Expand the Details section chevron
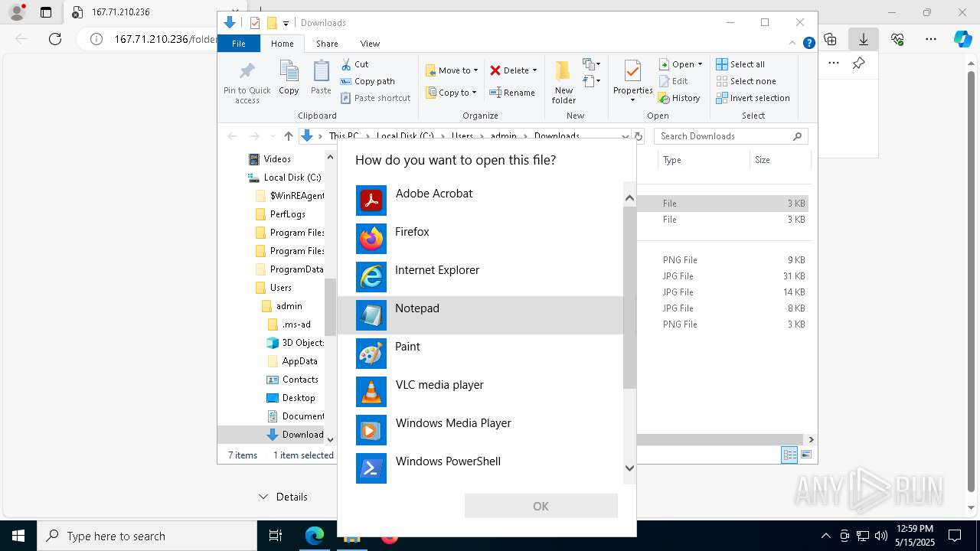Screen dimensions: 980x551 click(263, 497)
